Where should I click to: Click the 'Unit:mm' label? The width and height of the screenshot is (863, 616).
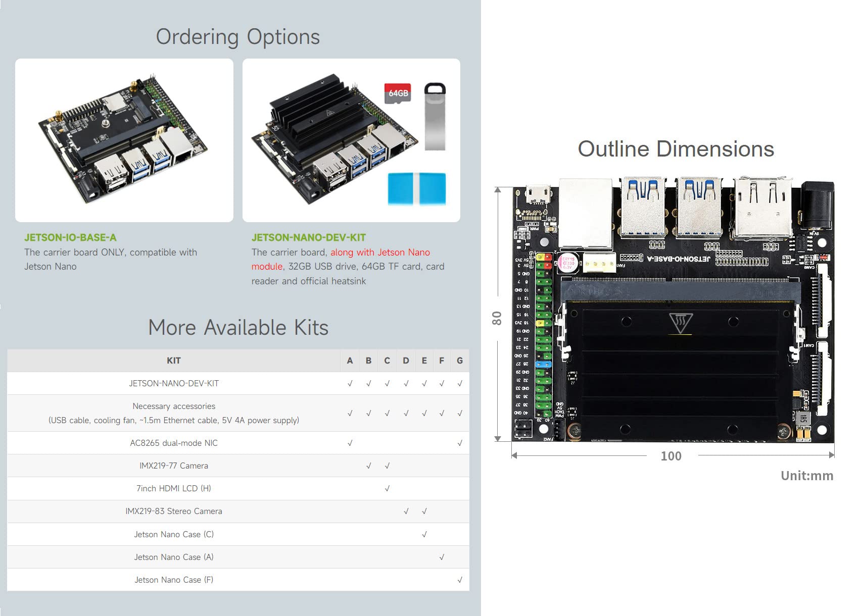point(807,476)
